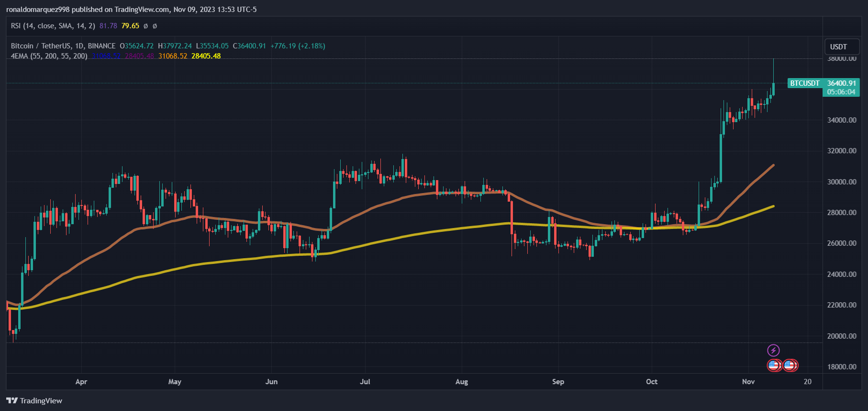Click the BTCUSDT 36400.91 price label

click(823, 83)
